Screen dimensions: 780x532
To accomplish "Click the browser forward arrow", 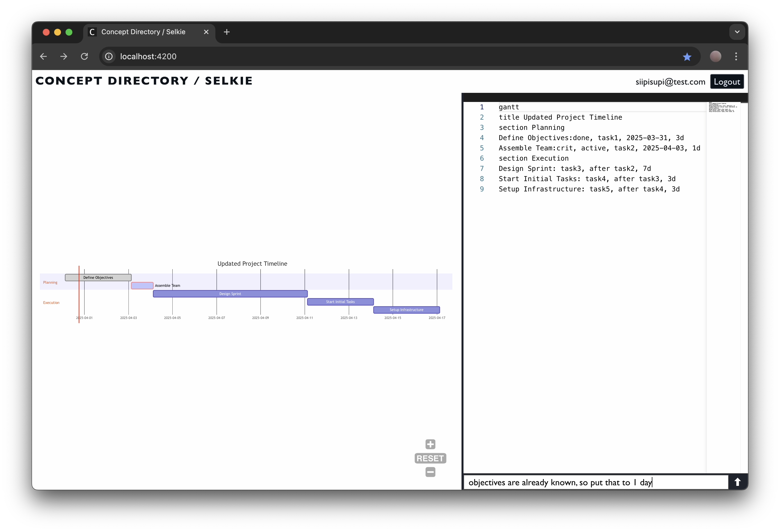I will [64, 56].
